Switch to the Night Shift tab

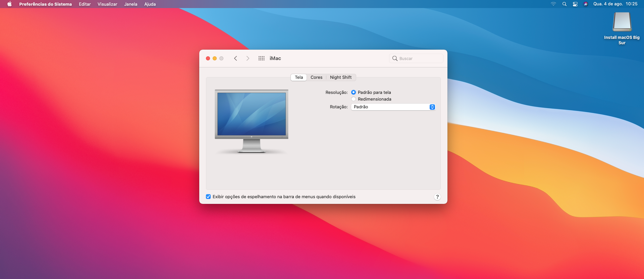click(341, 77)
